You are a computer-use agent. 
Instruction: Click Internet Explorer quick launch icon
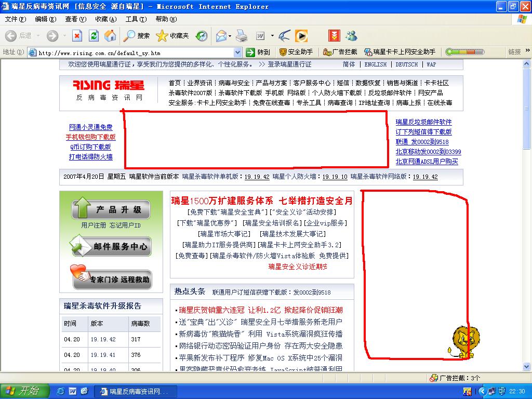[60, 391]
